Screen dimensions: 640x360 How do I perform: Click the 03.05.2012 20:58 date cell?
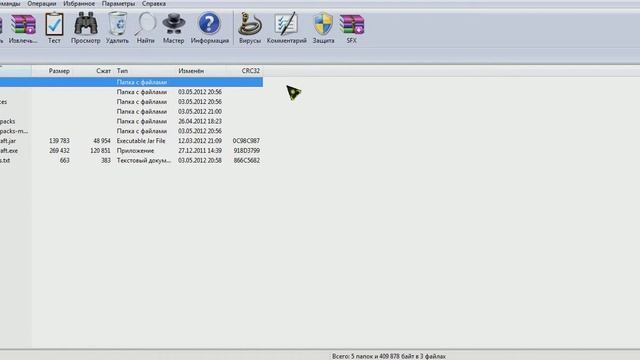coord(200,160)
